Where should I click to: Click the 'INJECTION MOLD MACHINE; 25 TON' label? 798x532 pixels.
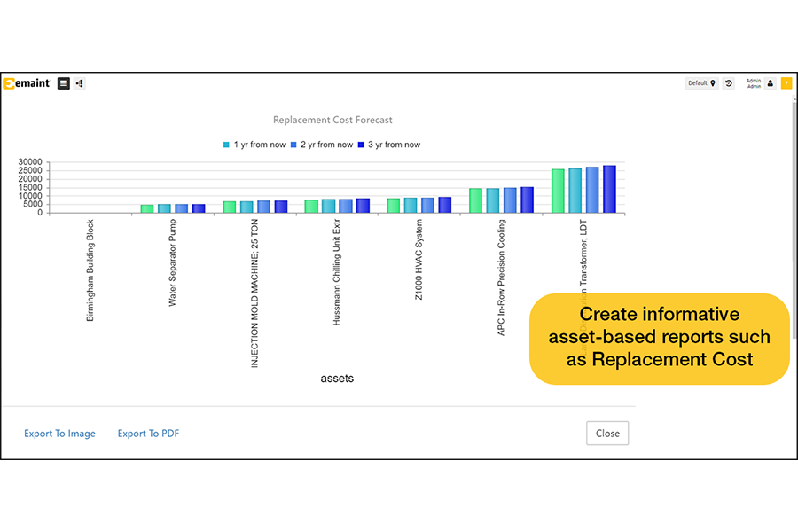(254, 293)
